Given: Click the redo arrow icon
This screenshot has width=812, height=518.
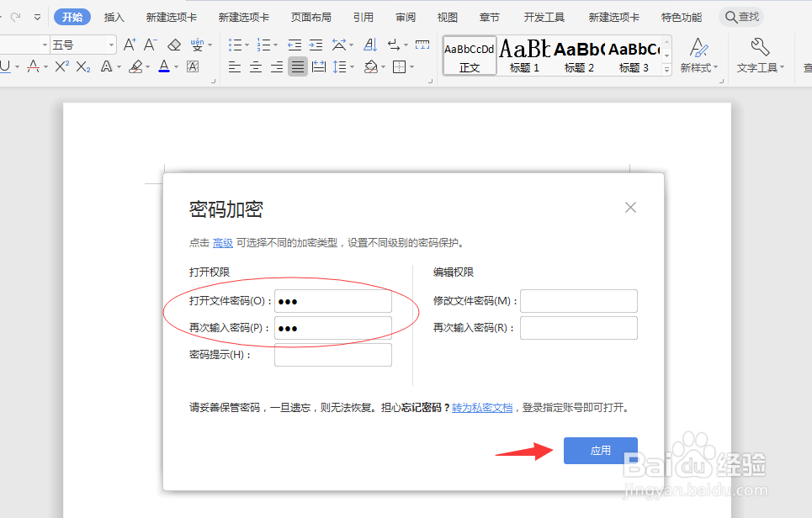Looking at the screenshot, I should click(15, 17).
